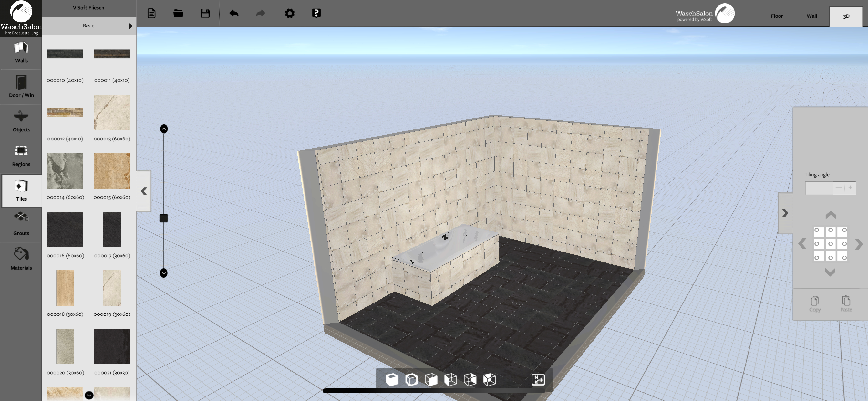Select the solid cube top view

coord(392,380)
